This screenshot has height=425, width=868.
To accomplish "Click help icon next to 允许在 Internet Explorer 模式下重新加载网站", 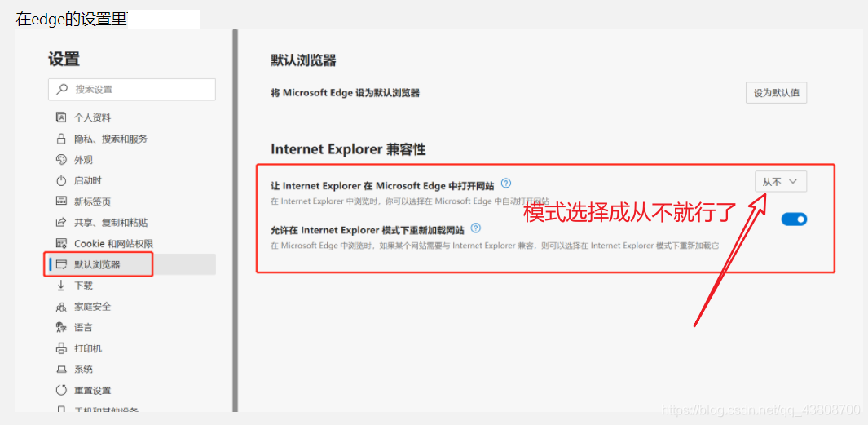I will [x=475, y=228].
